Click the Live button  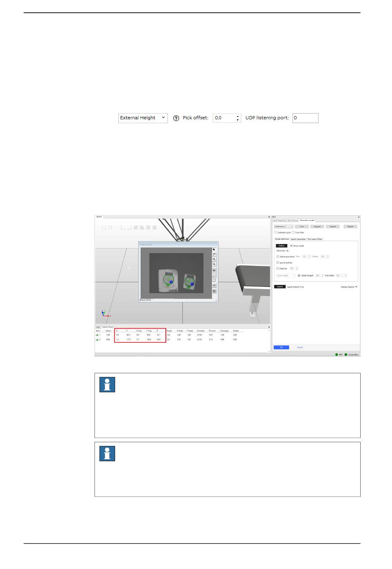(302, 227)
